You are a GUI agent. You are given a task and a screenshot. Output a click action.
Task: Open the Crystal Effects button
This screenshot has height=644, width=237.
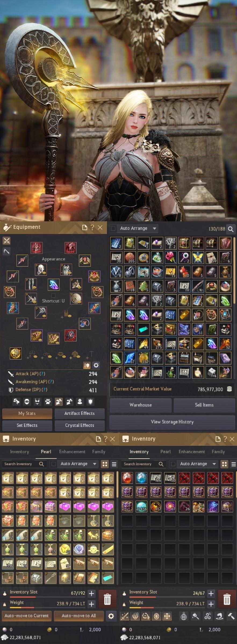tap(80, 425)
